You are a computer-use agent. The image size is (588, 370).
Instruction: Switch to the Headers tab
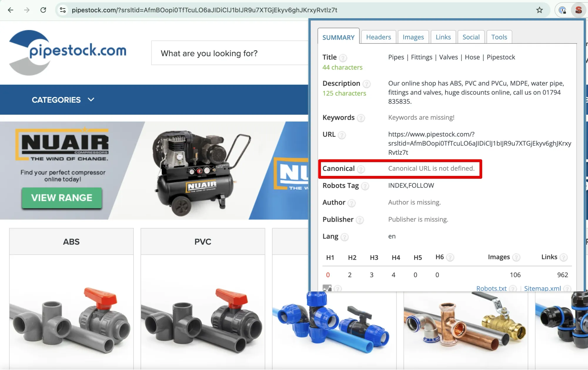(x=378, y=37)
